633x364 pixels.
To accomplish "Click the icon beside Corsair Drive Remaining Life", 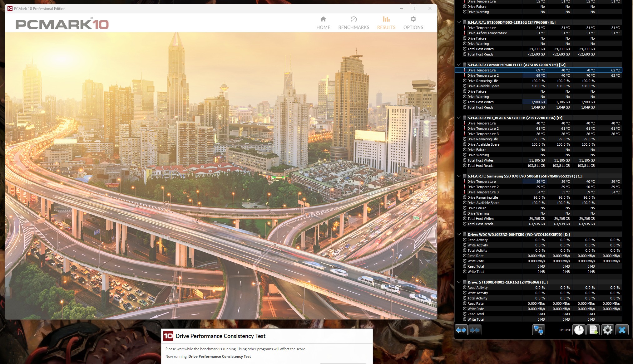I will pyautogui.click(x=465, y=81).
